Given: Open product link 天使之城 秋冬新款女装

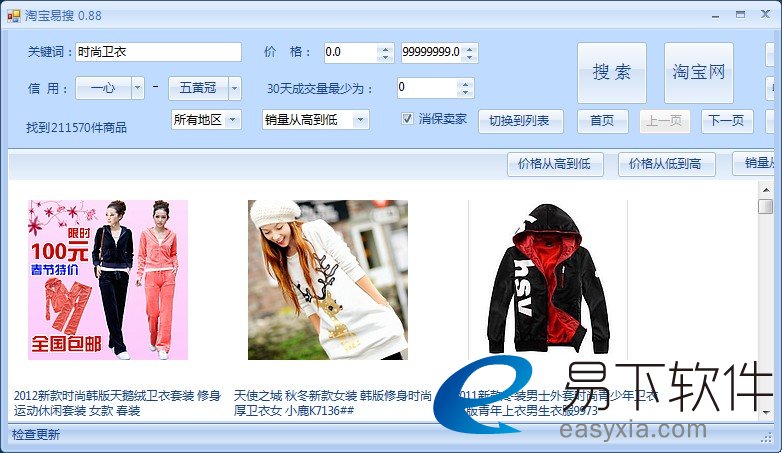Looking at the screenshot, I should [x=333, y=403].
